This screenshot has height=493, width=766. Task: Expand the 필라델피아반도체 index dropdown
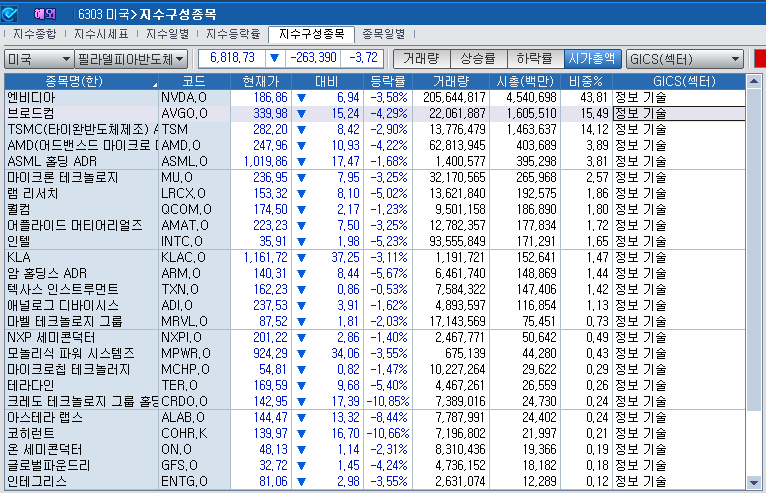tap(131, 59)
